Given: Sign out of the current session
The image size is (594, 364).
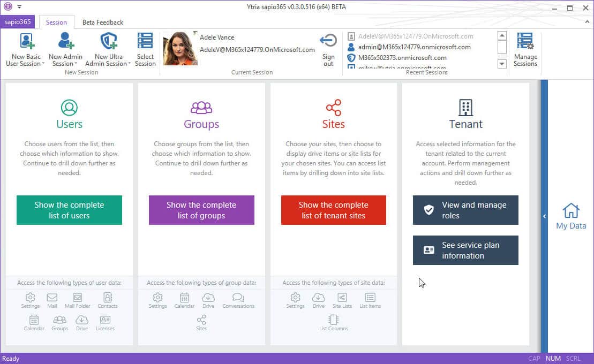Looking at the screenshot, I should (x=328, y=50).
